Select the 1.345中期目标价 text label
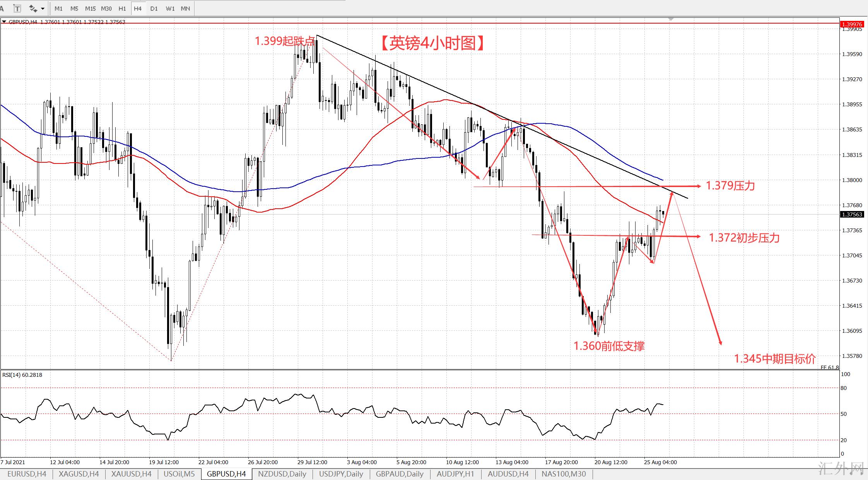This screenshot has height=480, width=868. pyautogui.click(x=774, y=359)
